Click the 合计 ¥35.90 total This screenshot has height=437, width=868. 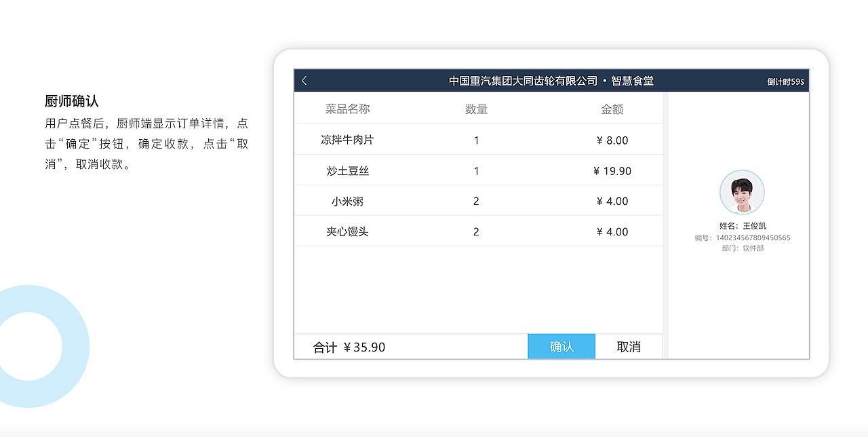349,347
